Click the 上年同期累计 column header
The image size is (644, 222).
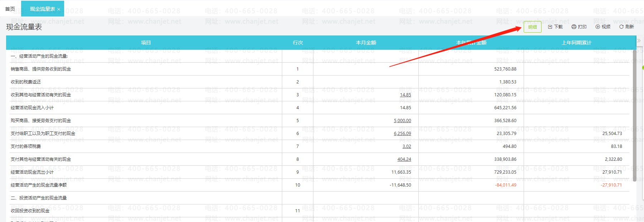pos(576,43)
